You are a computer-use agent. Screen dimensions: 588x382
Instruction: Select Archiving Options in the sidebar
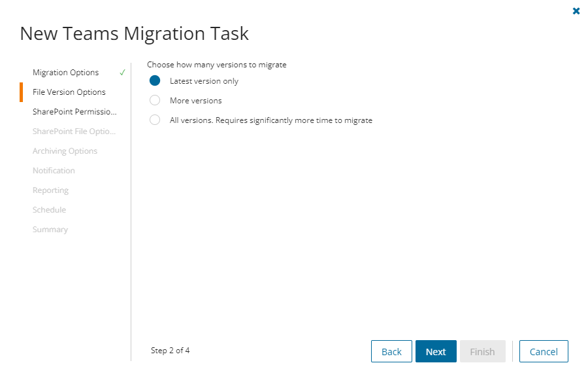point(65,151)
